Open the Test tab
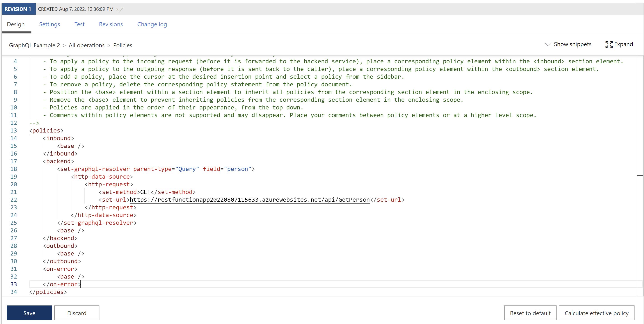The width and height of the screenshot is (644, 324). pyautogui.click(x=79, y=24)
